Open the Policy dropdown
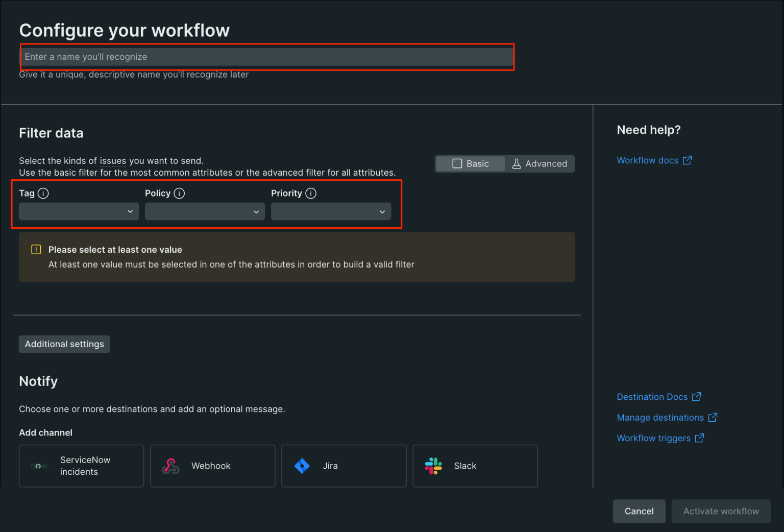 (x=205, y=211)
